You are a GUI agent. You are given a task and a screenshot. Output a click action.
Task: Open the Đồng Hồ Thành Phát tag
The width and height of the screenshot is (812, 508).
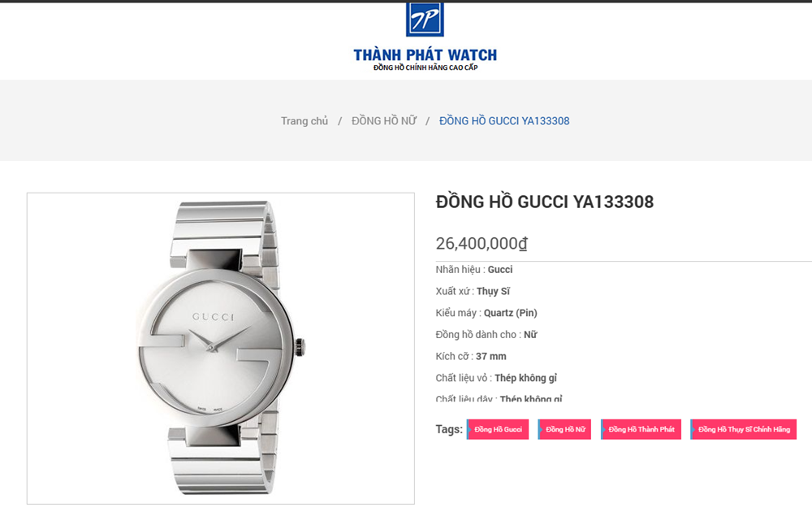(x=641, y=429)
